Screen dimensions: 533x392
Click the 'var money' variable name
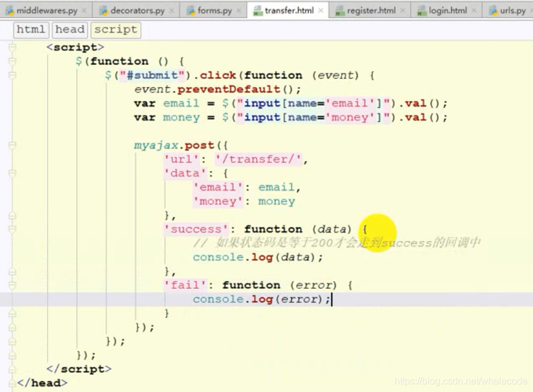point(181,118)
